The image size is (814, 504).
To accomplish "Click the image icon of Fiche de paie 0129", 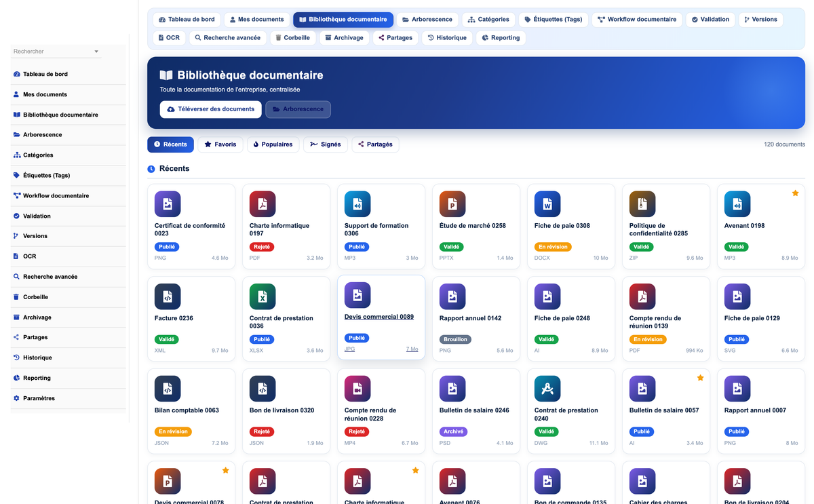I will 737,296.
